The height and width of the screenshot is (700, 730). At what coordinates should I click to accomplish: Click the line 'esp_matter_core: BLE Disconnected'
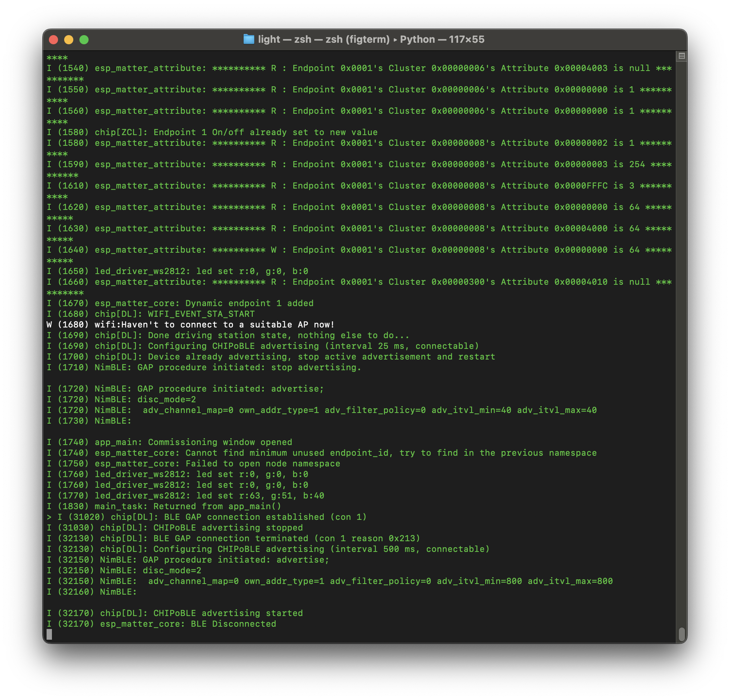point(161,624)
